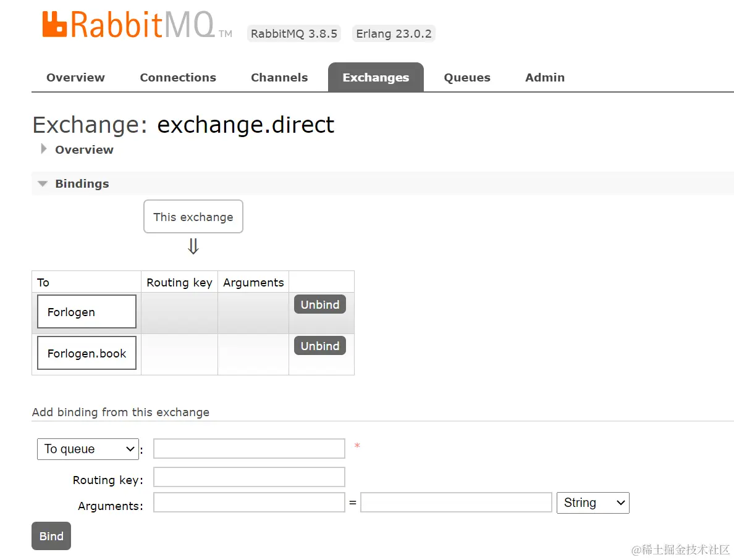Click the RabbitMQ 3.8.5 version label

click(x=294, y=34)
